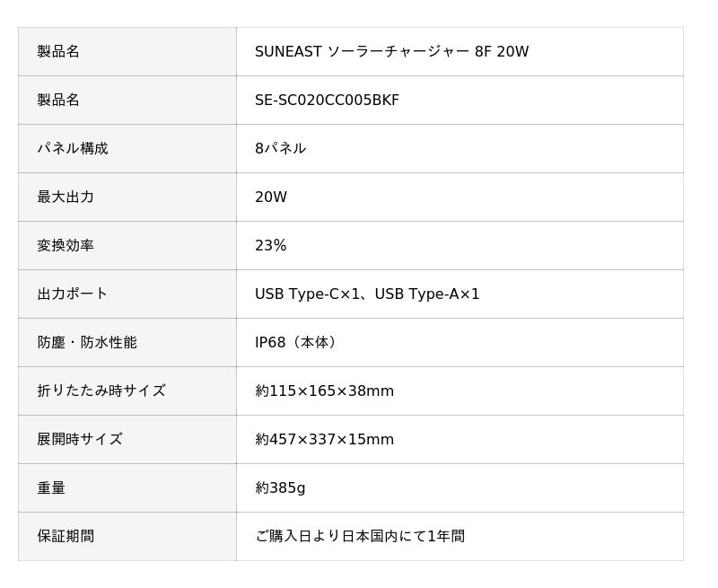Click the 8パネル value
The image size is (718, 588).
280,148
